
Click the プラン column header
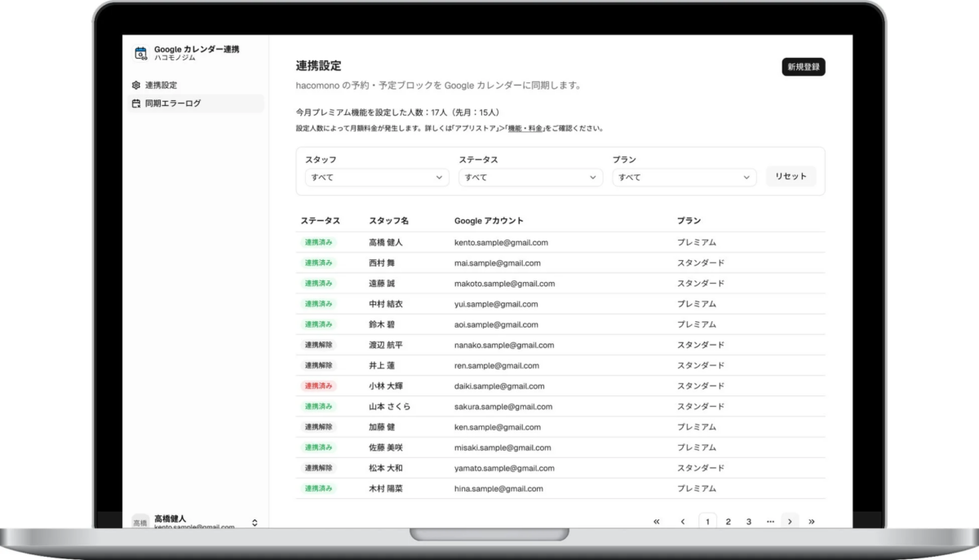pyautogui.click(x=689, y=221)
